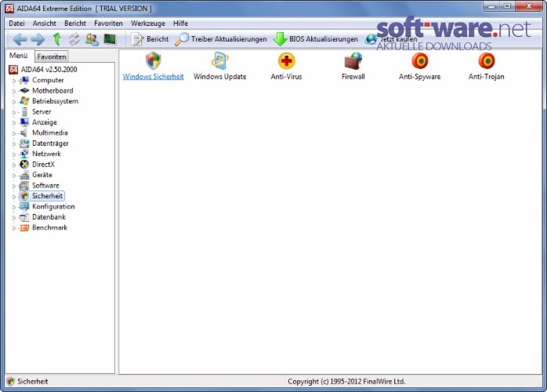
Task: Expand the Konfiguration tree node
Action: click(14, 207)
